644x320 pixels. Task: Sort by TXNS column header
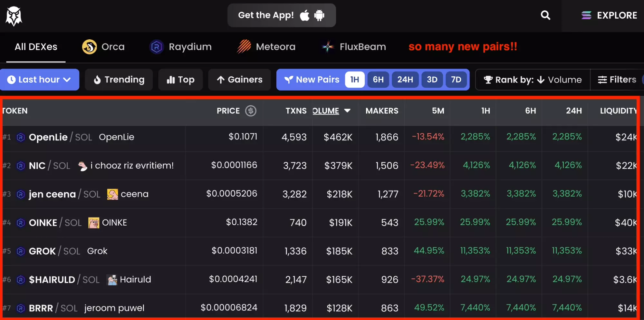[296, 111]
